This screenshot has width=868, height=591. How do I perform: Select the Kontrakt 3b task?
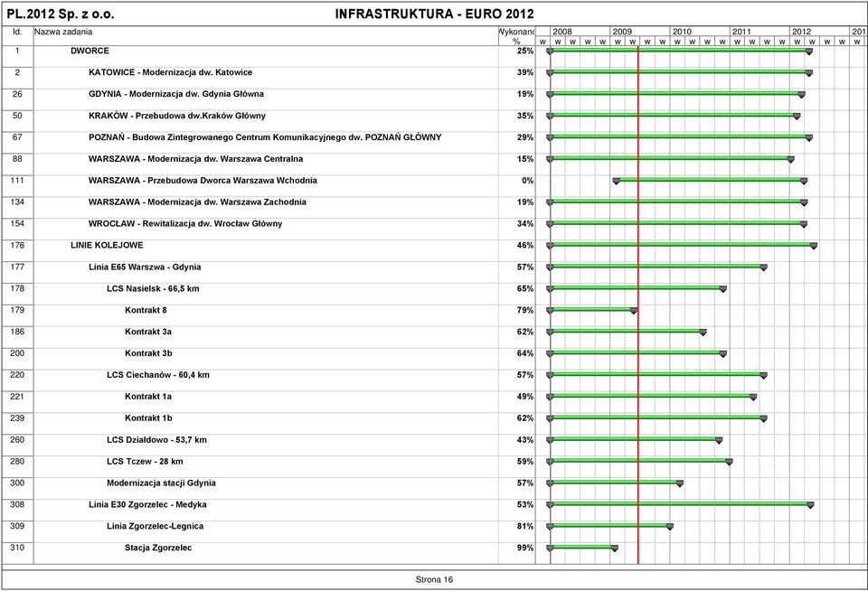pos(148,353)
